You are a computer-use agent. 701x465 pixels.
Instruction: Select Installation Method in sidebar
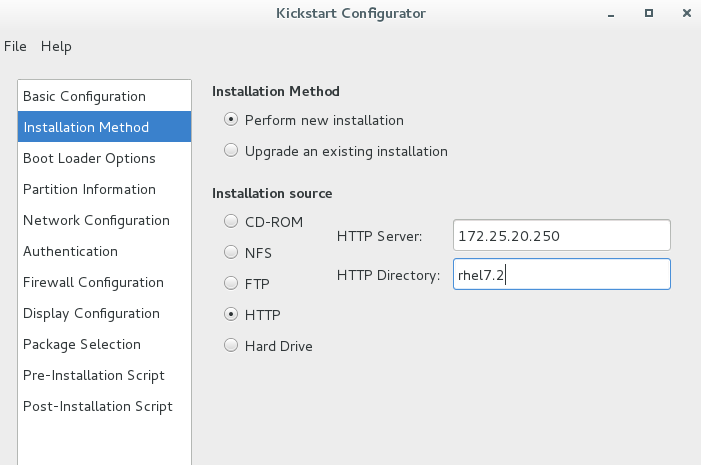pyautogui.click(x=104, y=127)
